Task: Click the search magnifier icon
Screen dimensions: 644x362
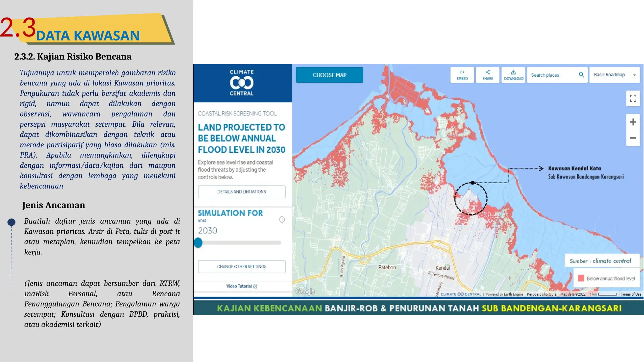Action: click(581, 75)
